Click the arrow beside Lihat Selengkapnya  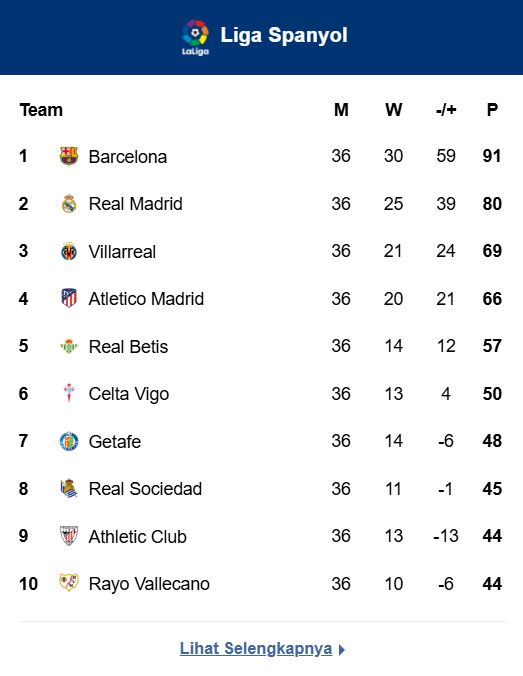point(341,650)
